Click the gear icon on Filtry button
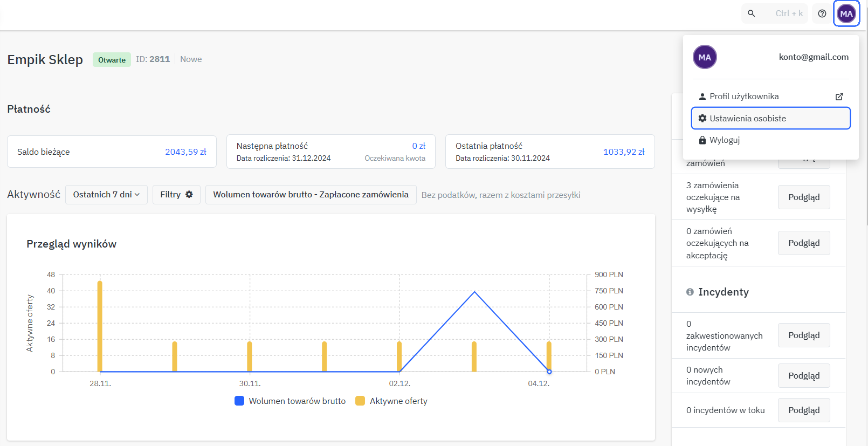 pyautogui.click(x=189, y=195)
